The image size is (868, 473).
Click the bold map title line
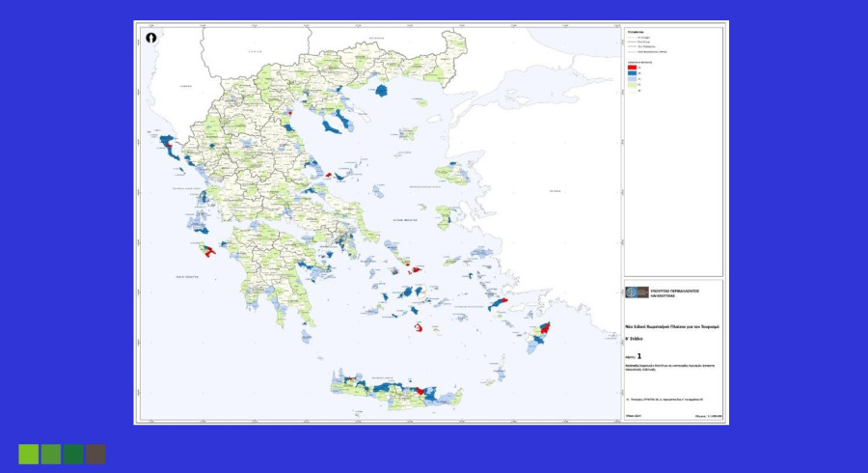pyautogui.click(x=671, y=327)
